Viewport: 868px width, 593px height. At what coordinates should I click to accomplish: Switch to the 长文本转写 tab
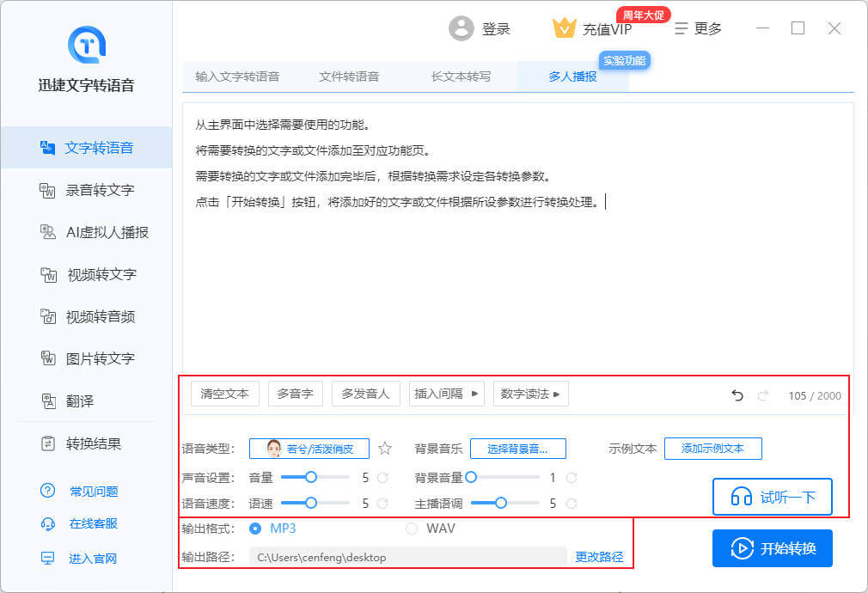(461, 76)
